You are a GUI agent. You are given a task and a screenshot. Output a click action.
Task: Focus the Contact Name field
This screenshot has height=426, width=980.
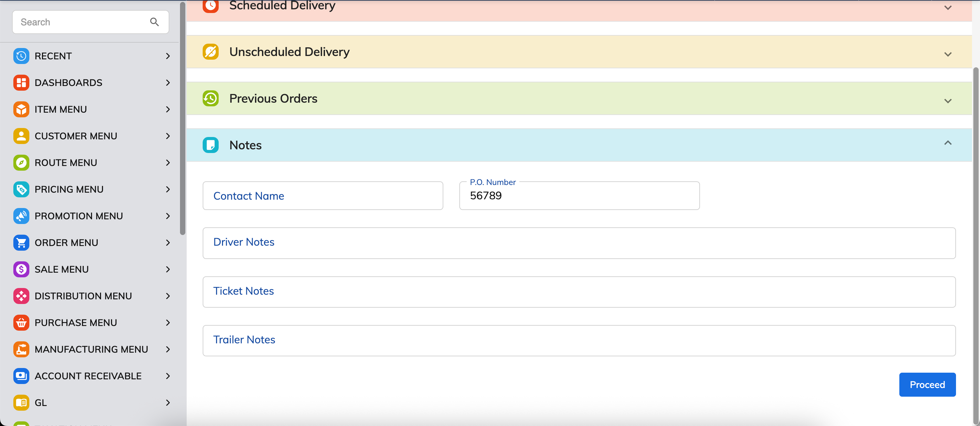(x=323, y=196)
